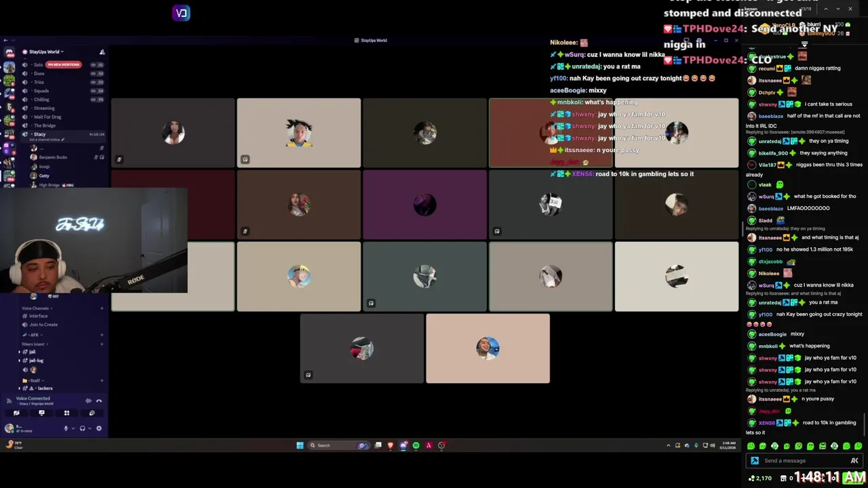Viewport: 868px width, 488px height.
Task: Add channel to Rikers Island category
Action: 102,344
